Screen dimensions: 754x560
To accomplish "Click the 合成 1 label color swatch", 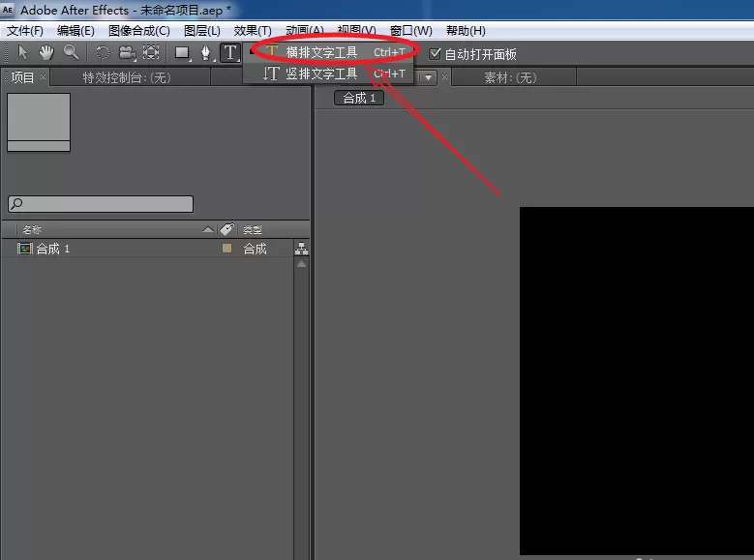I will (x=226, y=248).
